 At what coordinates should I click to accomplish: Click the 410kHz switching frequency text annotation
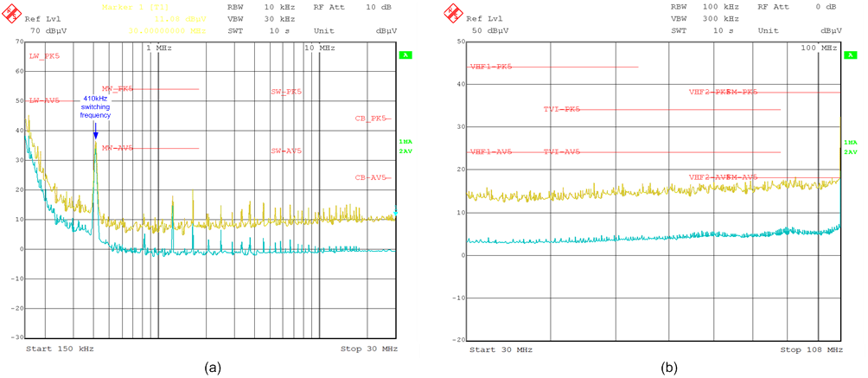pyautogui.click(x=96, y=106)
